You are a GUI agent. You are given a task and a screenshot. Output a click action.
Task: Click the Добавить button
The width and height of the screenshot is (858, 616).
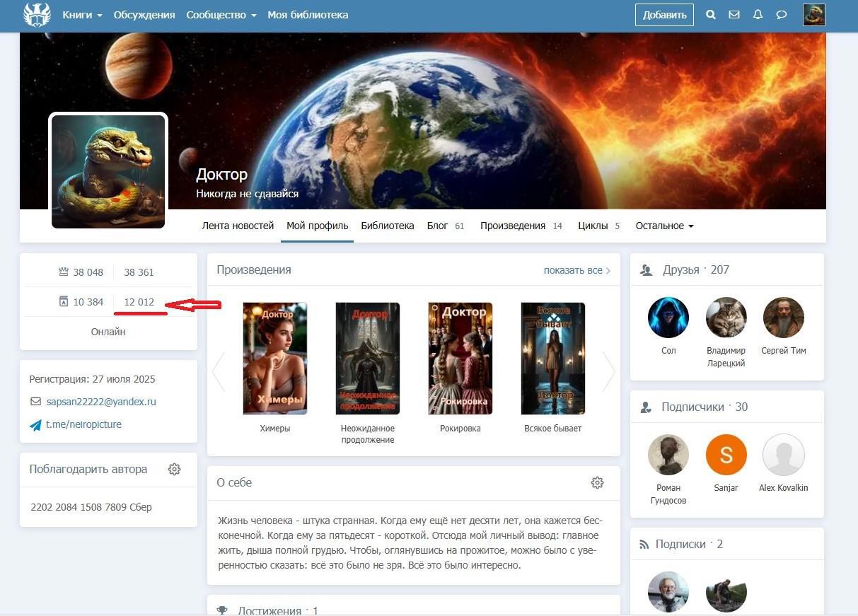(664, 15)
